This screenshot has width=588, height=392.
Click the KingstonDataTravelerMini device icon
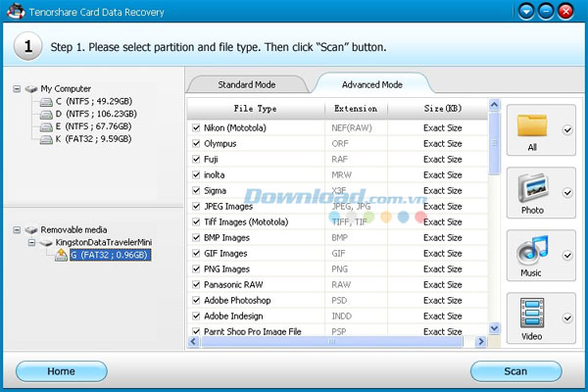(x=46, y=243)
